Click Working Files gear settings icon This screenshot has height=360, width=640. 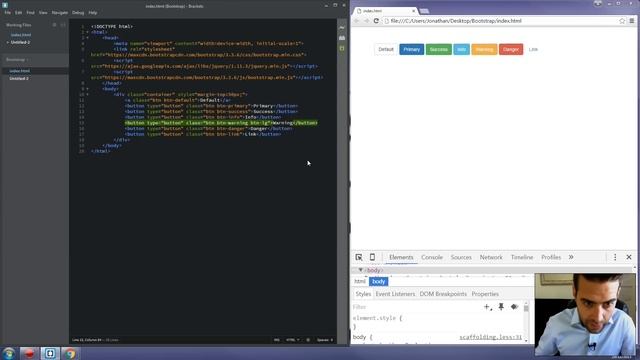pyautogui.click(x=54, y=25)
